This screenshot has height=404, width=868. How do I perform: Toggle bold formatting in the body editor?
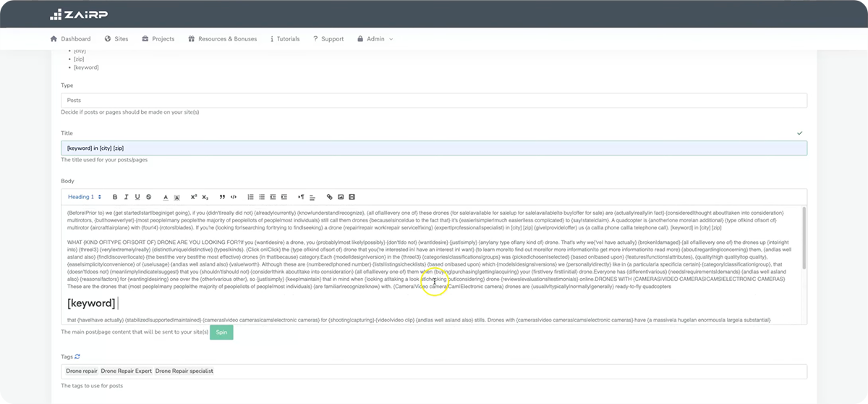coord(115,197)
